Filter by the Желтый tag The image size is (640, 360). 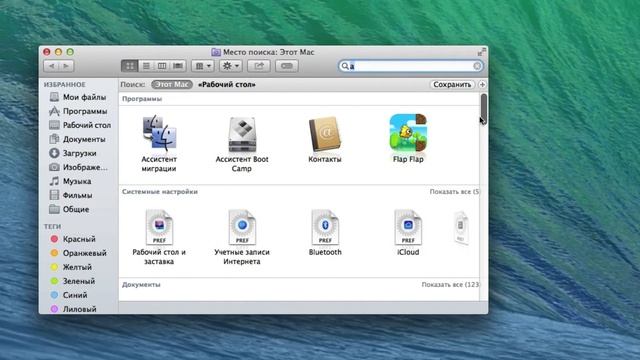(71, 267)
